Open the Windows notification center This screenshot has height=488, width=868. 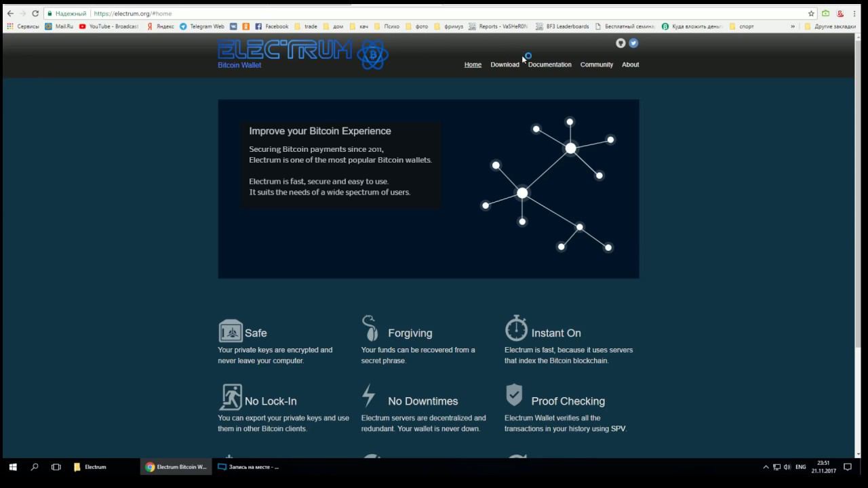pyautogui.click(x=848, y=467)
